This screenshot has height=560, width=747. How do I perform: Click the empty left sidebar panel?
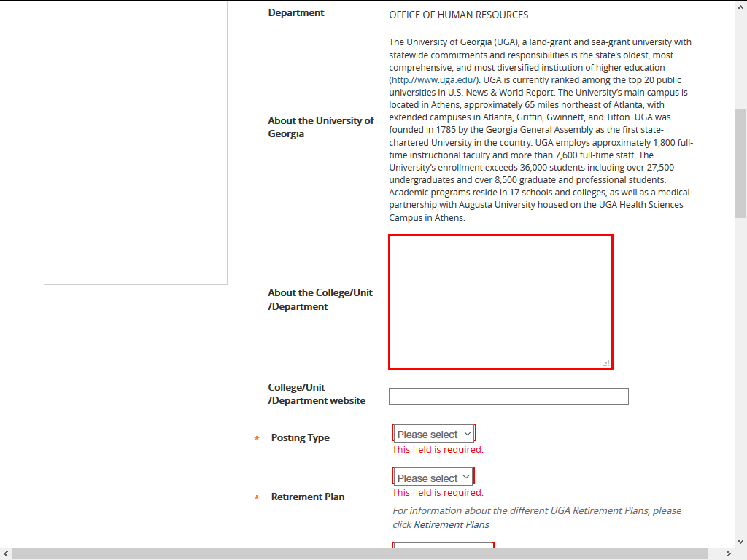[136, 146]
